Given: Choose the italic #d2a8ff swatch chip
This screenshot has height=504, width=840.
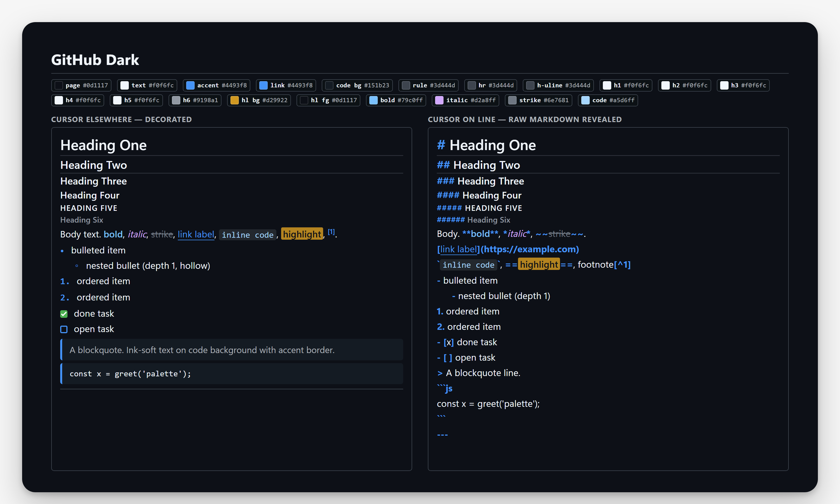Looking at the screenshot, I should click(x=465, y=100).
